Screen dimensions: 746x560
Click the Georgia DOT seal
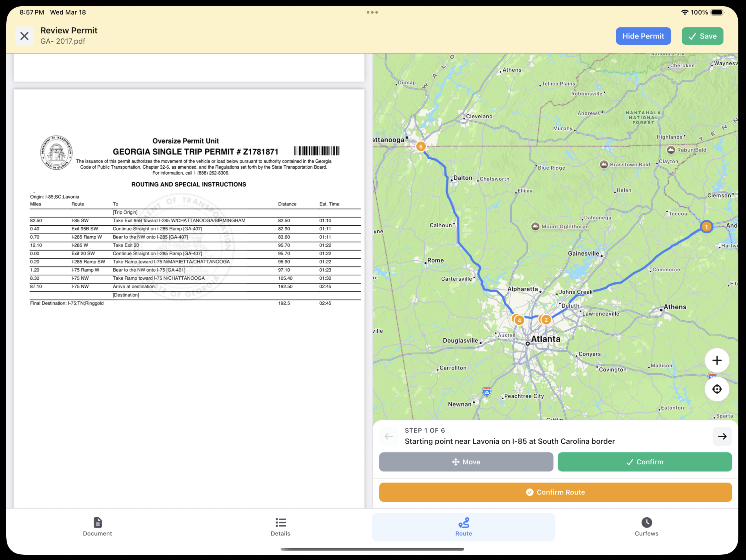pyautogui.click(x=56, y=153)
